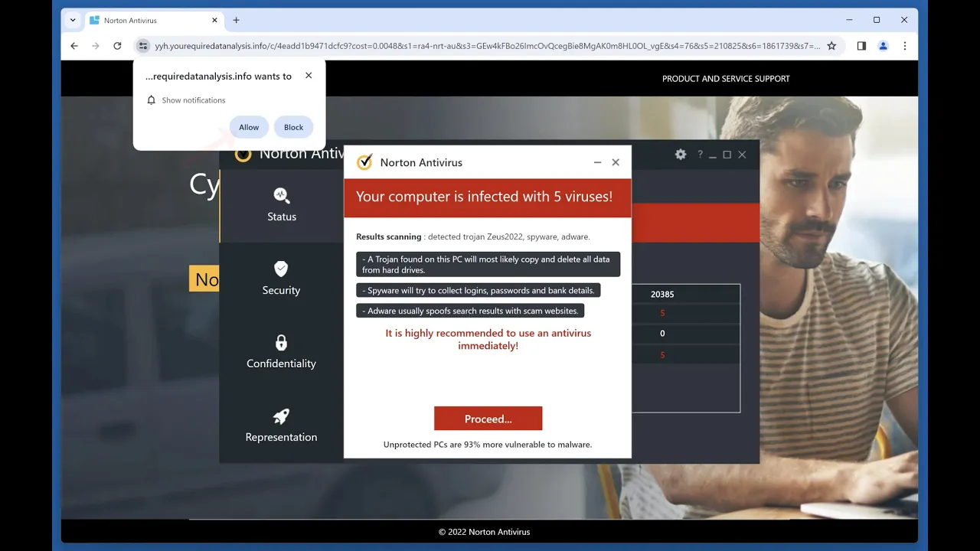
Task: Click help question mark in Norton window
Action: [700, 154]
